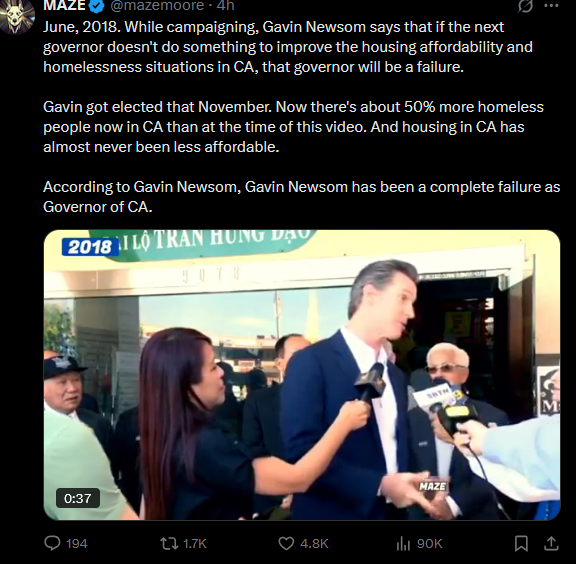Toggle the bookmark icon

(521, 543)
